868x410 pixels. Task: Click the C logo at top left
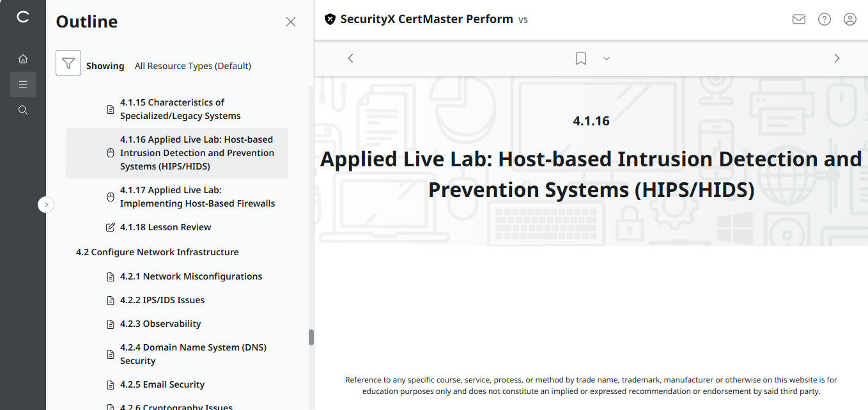pos(23,17)
